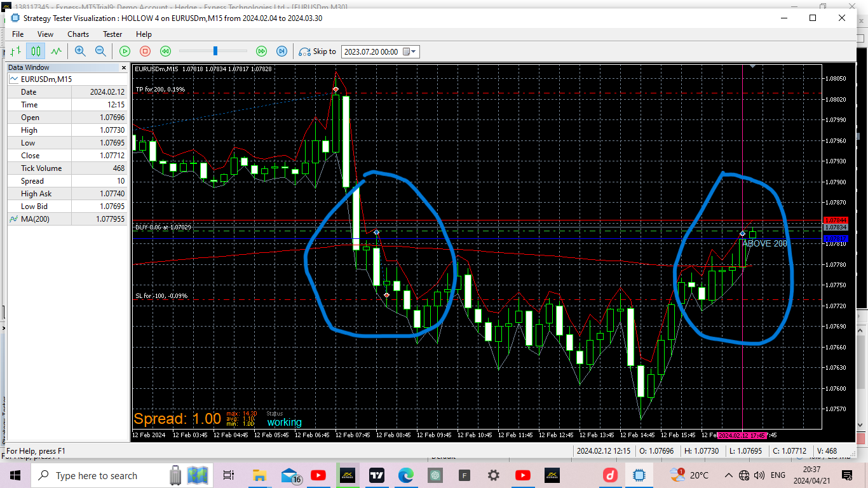This screenshot has height=488, width=868.
Task: Switch chart to bar chart mode
Action: [x=17, y=51]
